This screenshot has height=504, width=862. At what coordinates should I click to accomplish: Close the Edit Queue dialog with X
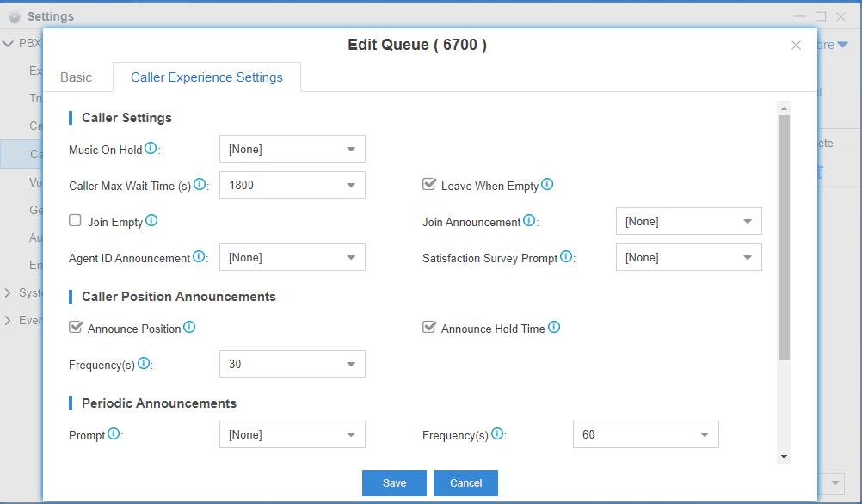point(796,46)
